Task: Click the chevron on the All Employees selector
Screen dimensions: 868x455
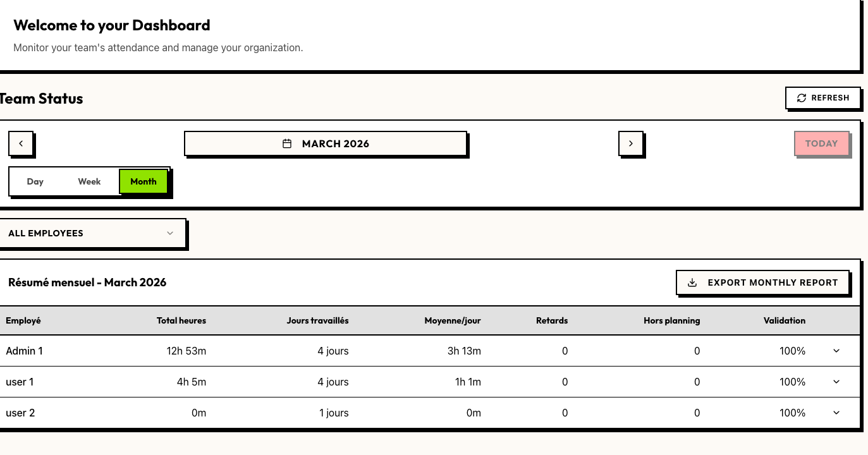Action: tap(169, 233)
